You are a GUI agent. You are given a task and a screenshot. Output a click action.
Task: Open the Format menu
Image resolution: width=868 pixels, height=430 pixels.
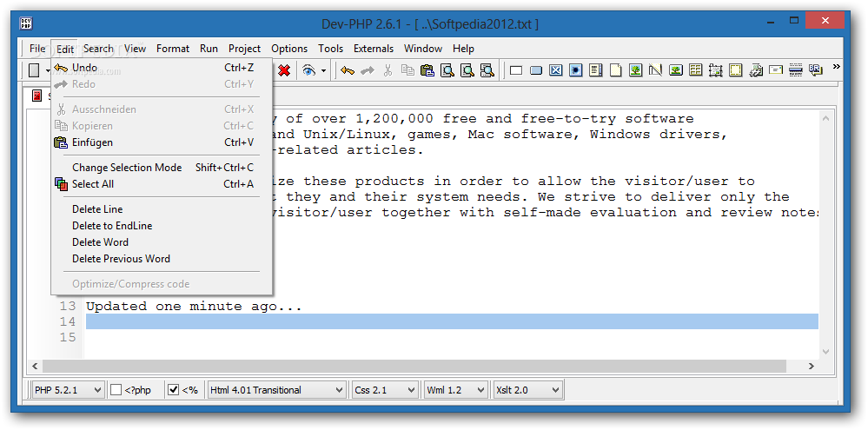(173, 49)
